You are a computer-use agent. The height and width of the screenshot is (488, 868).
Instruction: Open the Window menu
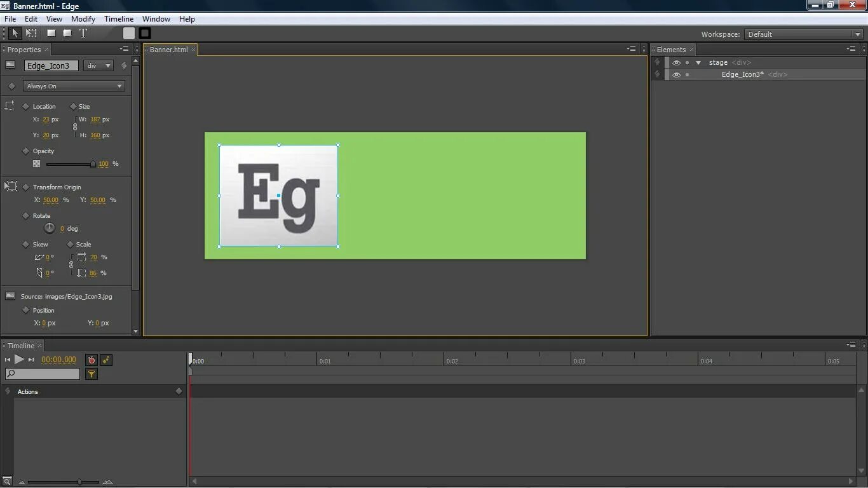coord(156,19)
